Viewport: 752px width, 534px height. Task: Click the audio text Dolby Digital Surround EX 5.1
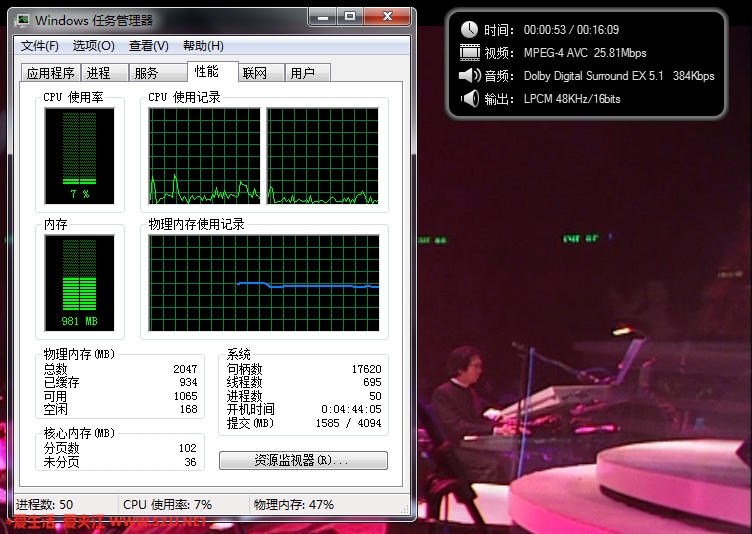(594, 76)
